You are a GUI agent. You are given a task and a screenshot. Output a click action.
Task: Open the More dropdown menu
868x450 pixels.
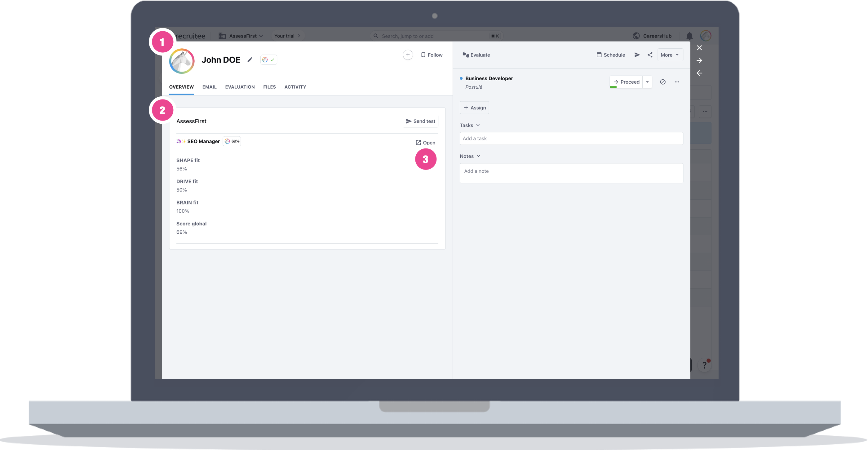[x=670, y=55]
